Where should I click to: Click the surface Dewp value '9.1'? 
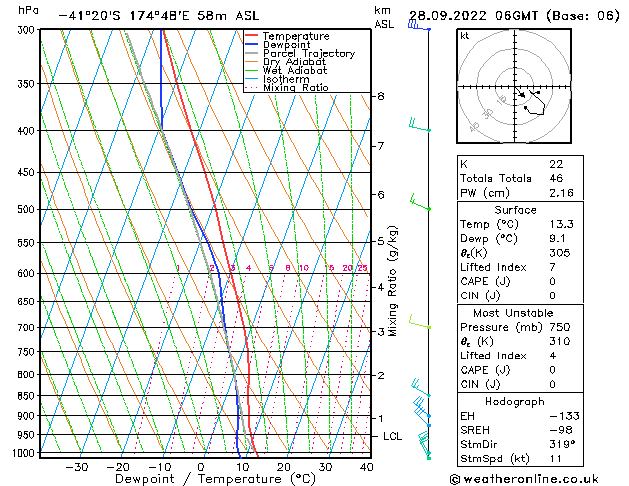click(x=558, y=239)
